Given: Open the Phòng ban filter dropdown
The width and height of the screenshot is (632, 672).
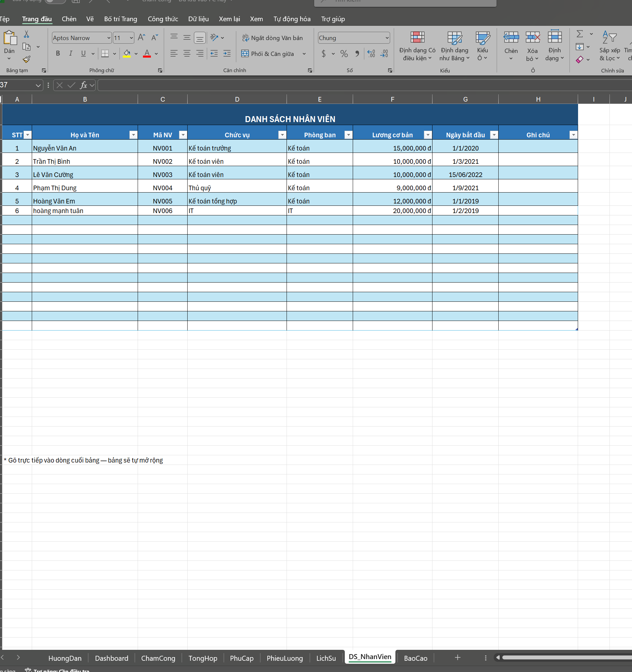Looking at the screenshot, I should click(348, 135).
